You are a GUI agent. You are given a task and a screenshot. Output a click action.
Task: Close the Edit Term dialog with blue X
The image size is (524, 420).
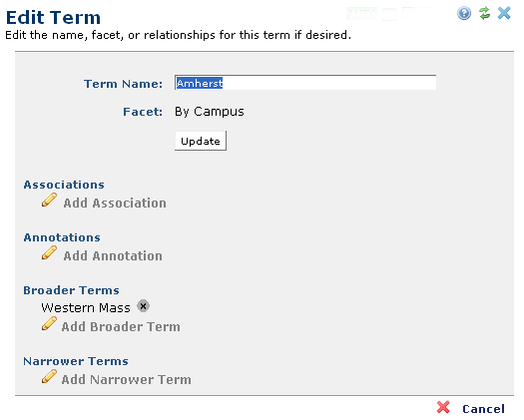point(504,13)
